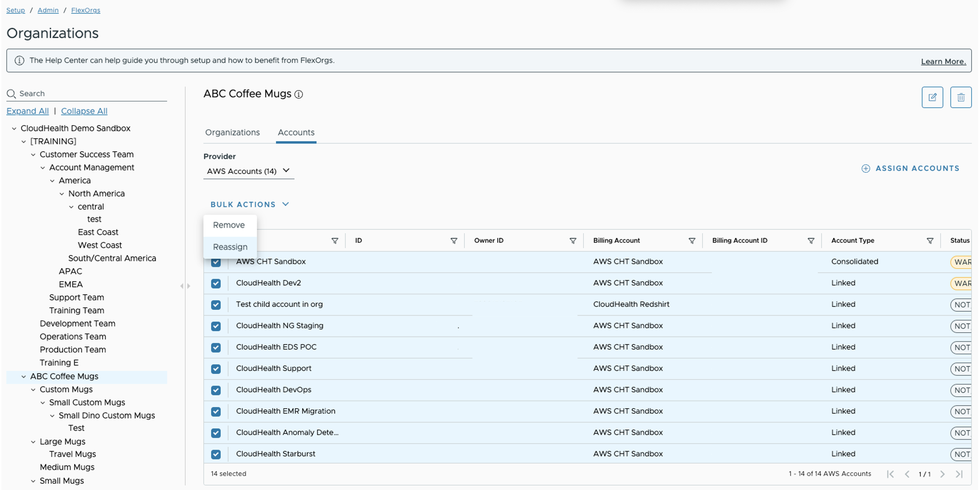Screen dimensions: 980x490
Task: Click the Collapse All link
Action: point(84,111)
